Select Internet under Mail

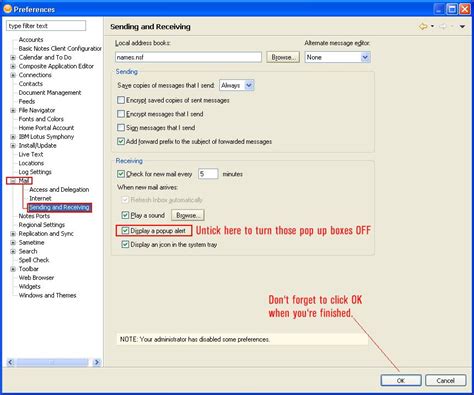tap(40, 198)
